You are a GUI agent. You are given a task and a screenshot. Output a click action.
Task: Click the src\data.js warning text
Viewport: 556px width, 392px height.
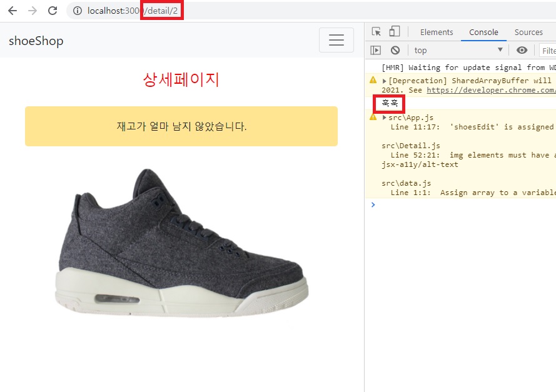[x=407, y=183]
